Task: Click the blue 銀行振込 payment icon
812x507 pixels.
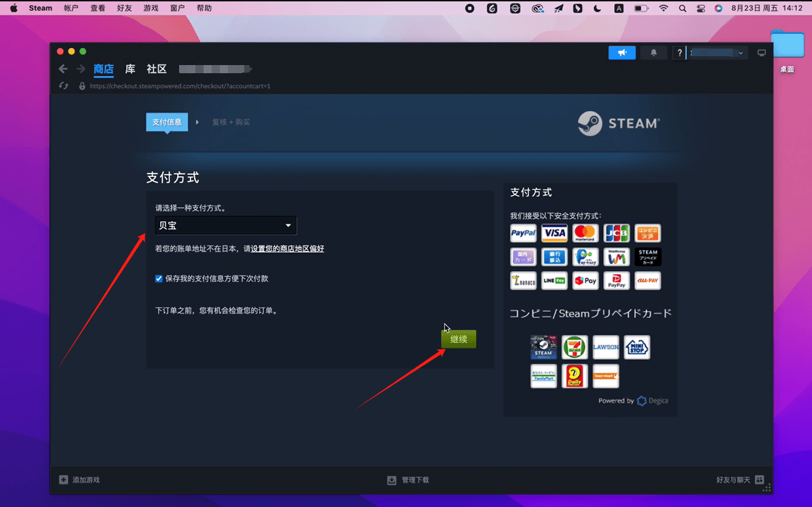Action: 554,257
